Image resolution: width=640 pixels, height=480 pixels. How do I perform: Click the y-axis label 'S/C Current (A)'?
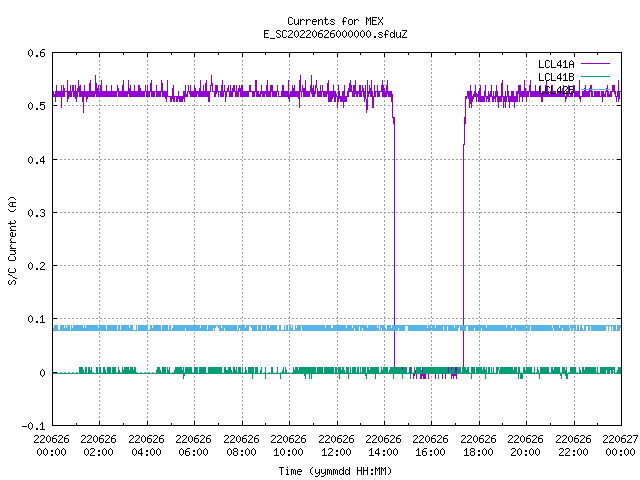12,241
